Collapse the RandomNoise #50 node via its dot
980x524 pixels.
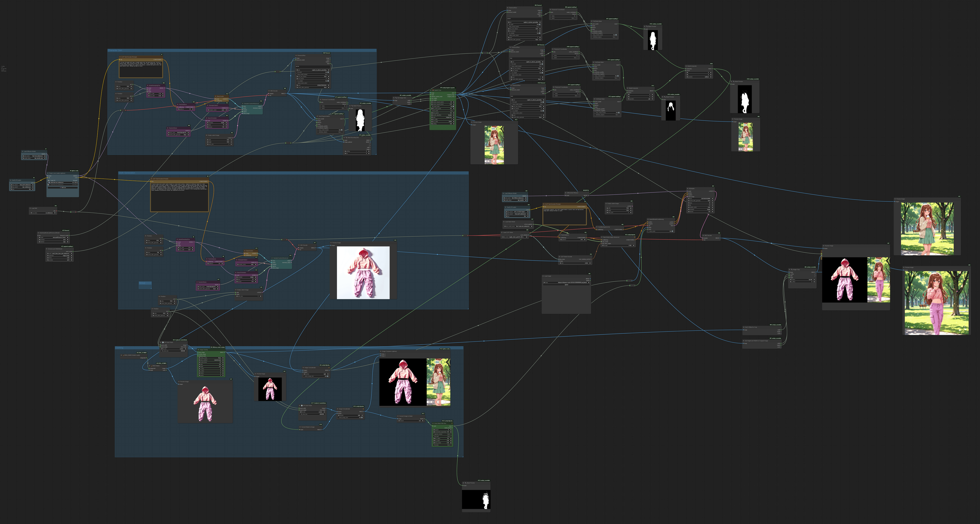tap(168, 128)
